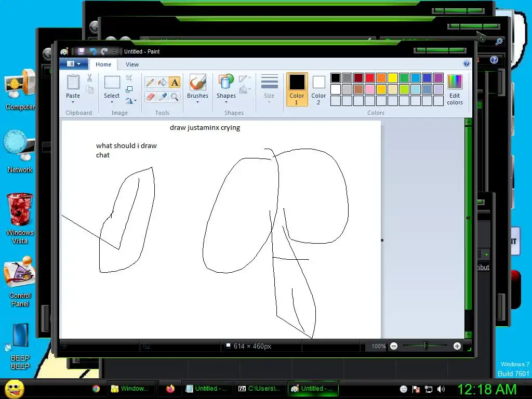Click the text 'draw justaminx crying' on canvas
Screen dimensions: 532x399
(x=205, y=128)
